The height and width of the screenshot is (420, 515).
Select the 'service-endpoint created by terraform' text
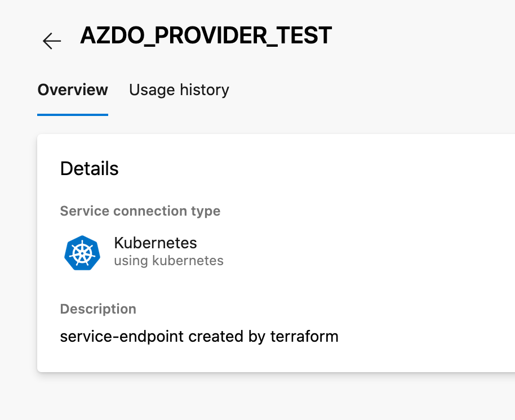tap(199, 336)
